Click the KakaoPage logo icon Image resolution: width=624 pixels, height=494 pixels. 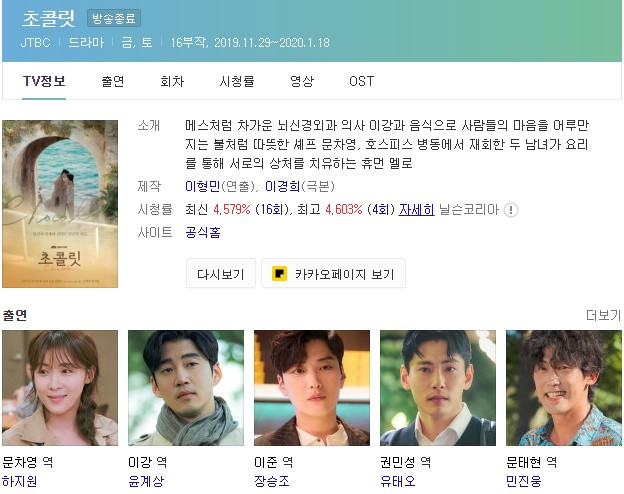(x=279, y=274)
